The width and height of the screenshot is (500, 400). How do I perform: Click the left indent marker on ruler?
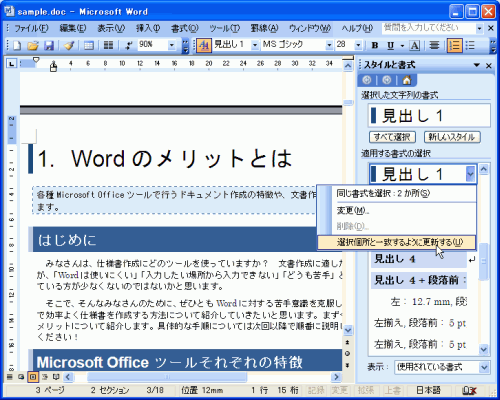[x=53, y=68]
